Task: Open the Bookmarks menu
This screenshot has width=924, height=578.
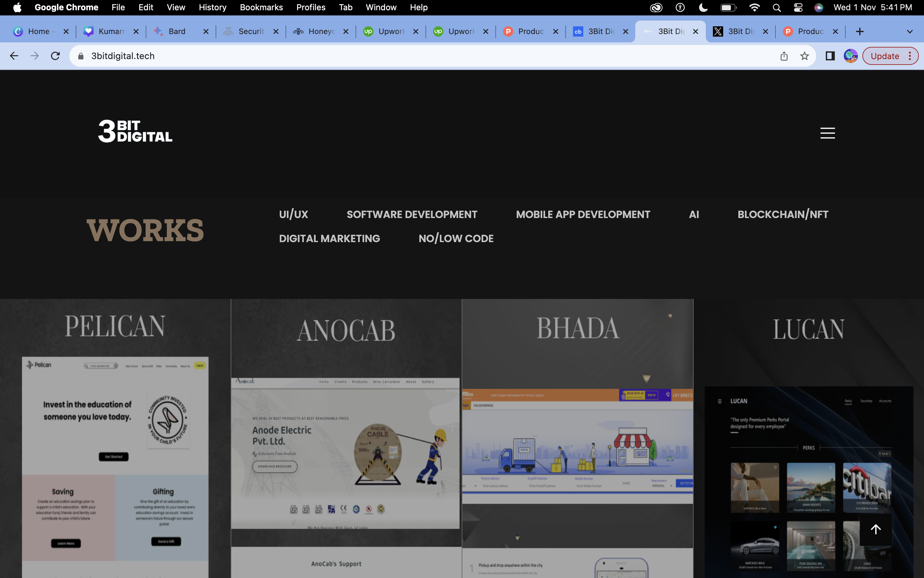Action: (x=261, y=7)
